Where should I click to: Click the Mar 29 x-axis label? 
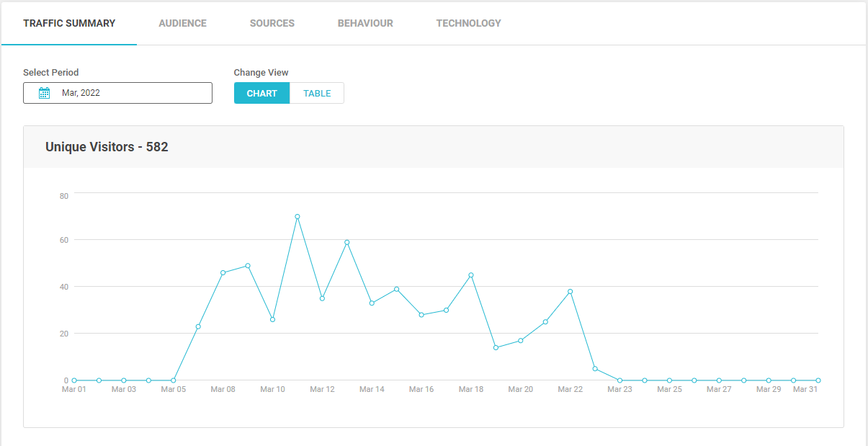pos(769,390)
